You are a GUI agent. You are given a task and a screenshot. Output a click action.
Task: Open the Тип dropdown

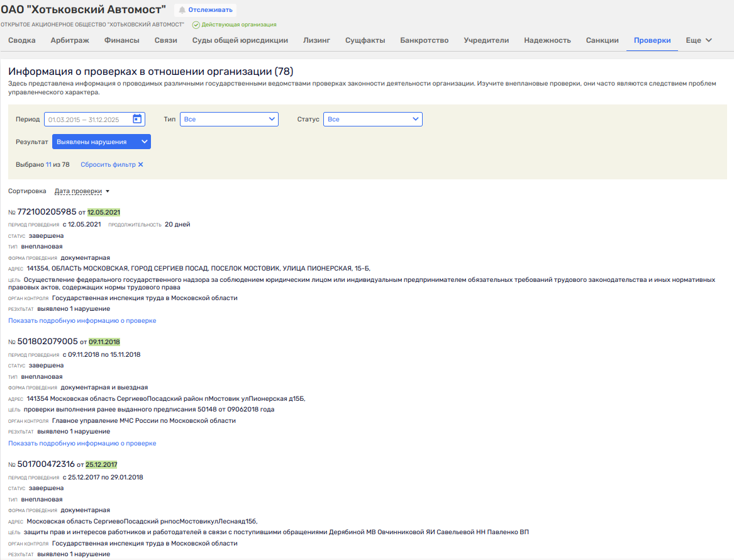[229, 119]
